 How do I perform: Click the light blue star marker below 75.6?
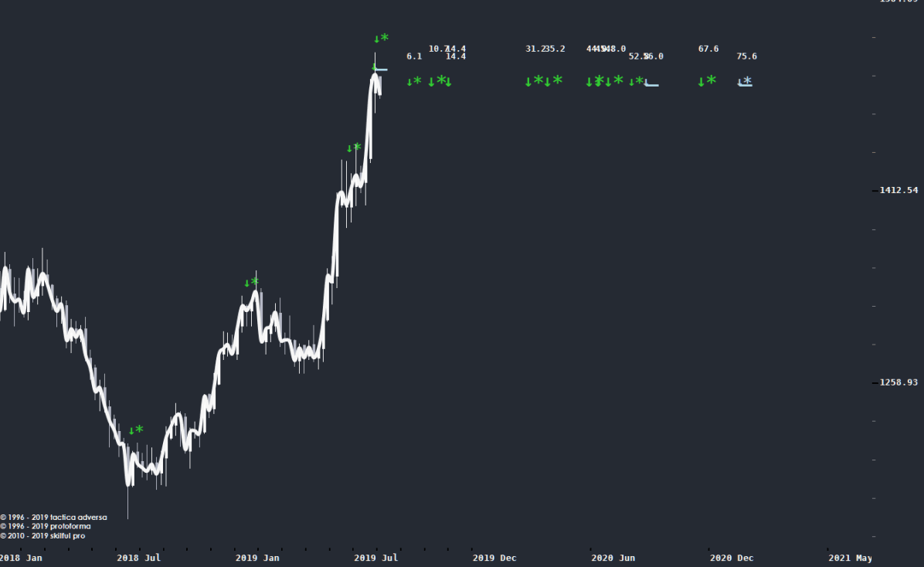point(745,81)
